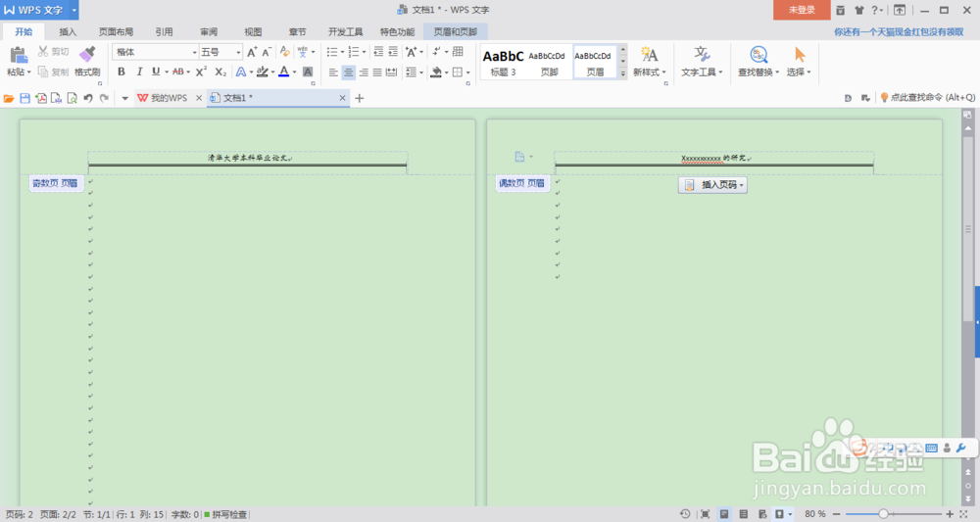Screen dimensions: 980x522
Task: Expand numbered list options arrow
Action: pos(364,52)
